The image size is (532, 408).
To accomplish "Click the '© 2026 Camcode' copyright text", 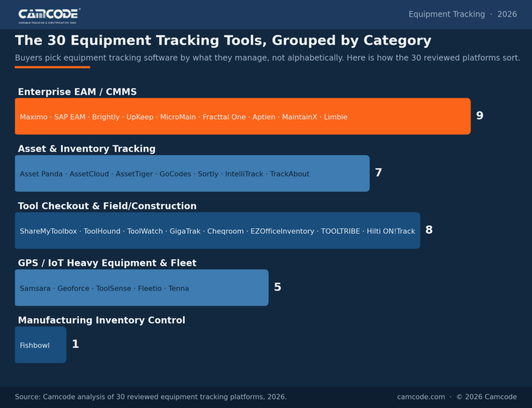I will tap(486, 397).
